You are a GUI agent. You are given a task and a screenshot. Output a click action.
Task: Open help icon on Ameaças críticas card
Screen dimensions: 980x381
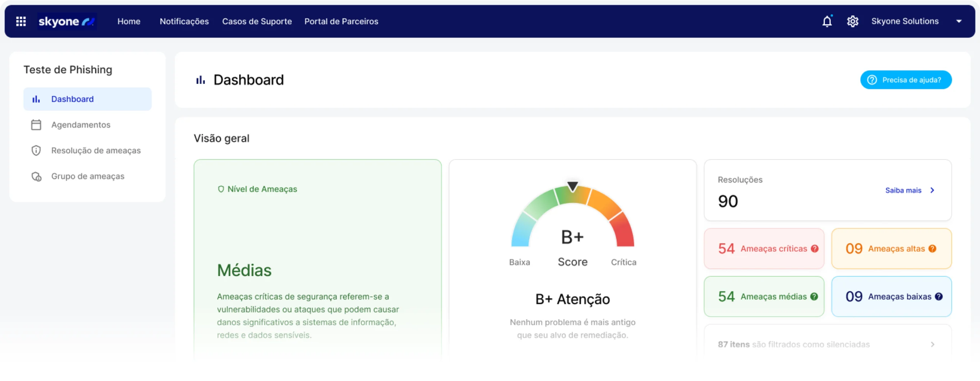(x=814, y=248)
